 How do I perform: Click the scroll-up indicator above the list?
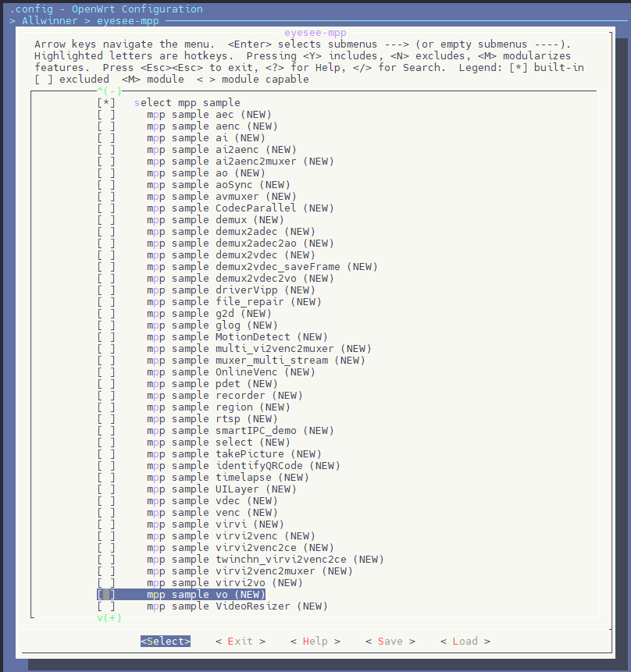pos(109,91)
